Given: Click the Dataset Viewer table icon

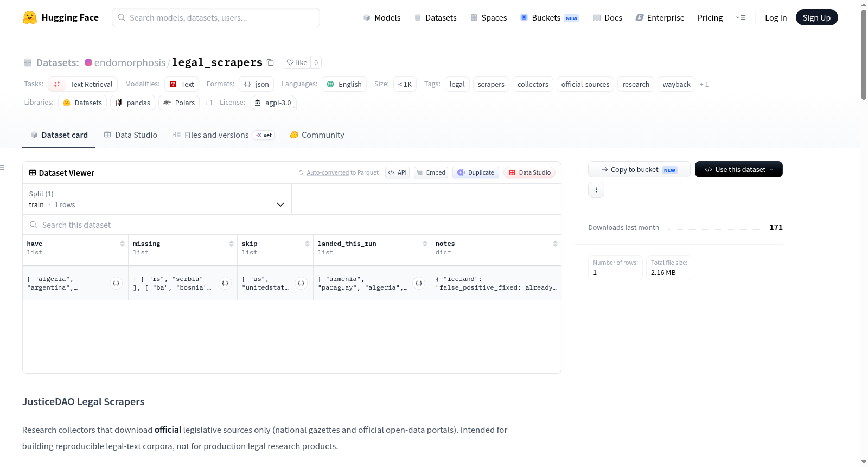Looking at the screenshot, I should click(x=33, y=172).
